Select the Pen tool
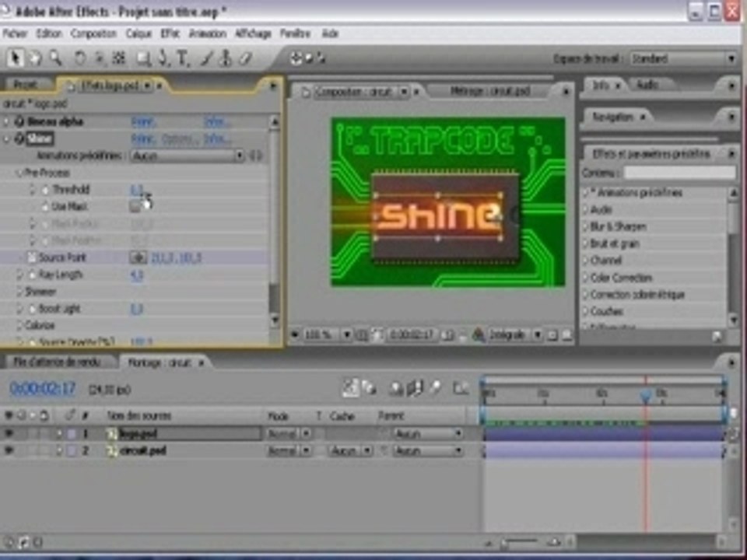 pos(163,58)
